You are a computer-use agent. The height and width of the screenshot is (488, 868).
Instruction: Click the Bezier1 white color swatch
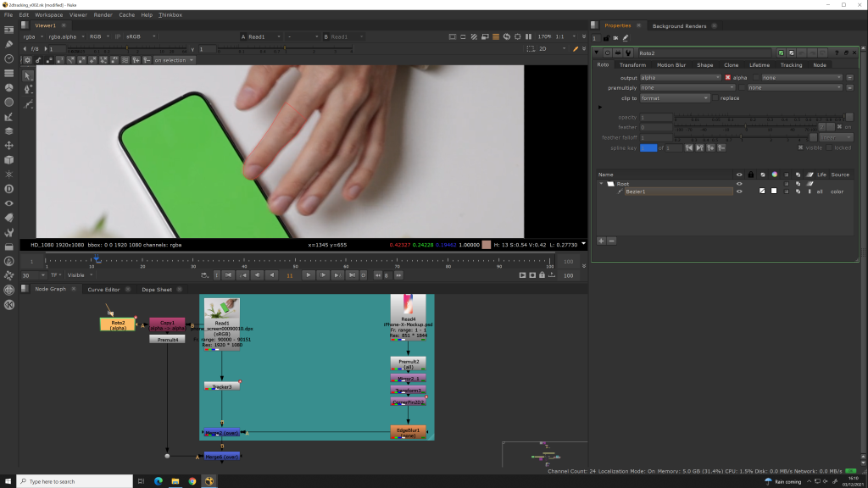click(x=774, y=191)
